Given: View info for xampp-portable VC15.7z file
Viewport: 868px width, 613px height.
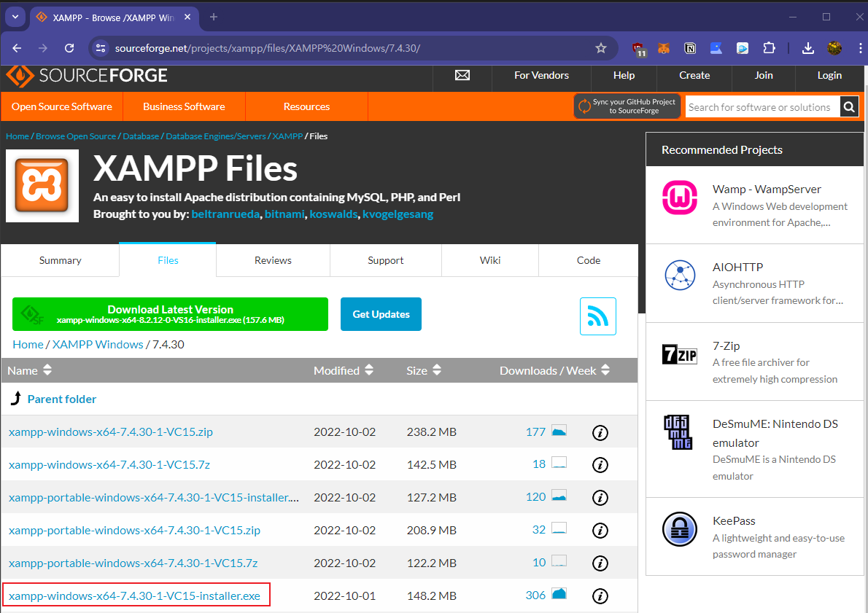Looking at the screenshot, I should point(600,563).
